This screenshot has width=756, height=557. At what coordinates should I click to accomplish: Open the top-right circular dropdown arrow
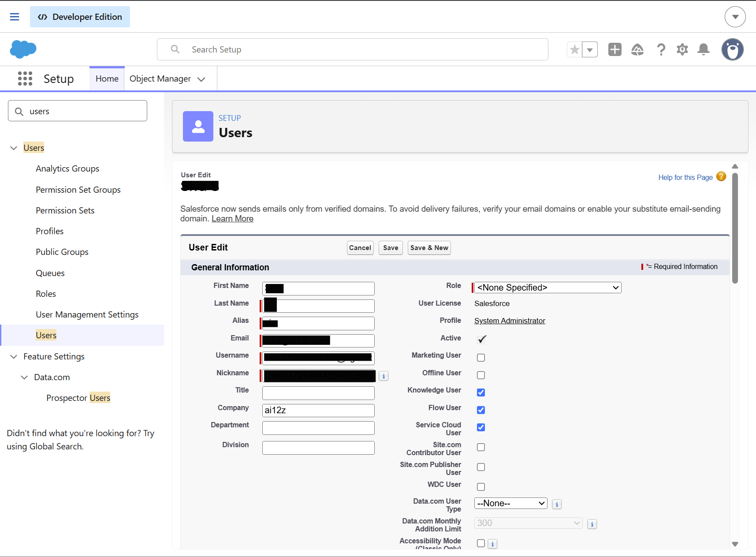click(x=735, y=17)
